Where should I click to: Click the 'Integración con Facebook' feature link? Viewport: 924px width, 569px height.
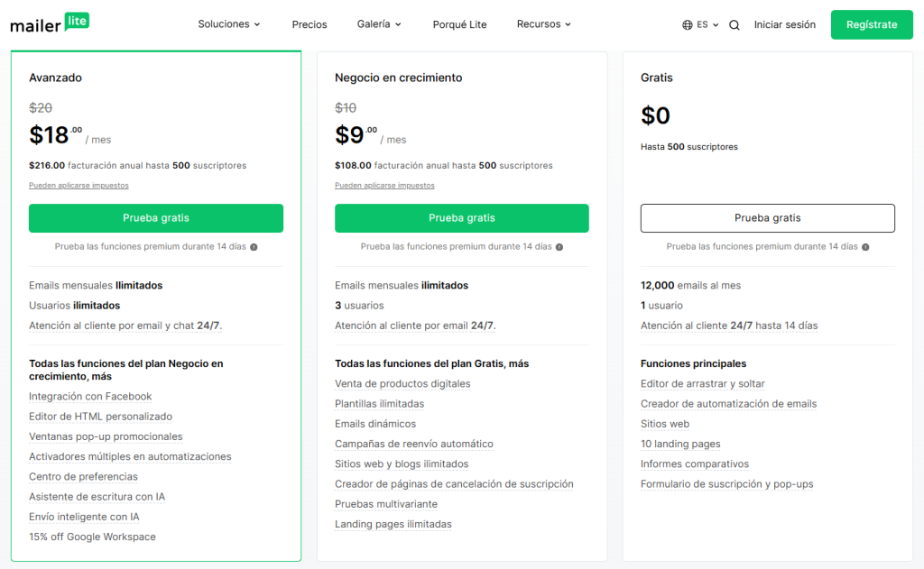point(90,396)
